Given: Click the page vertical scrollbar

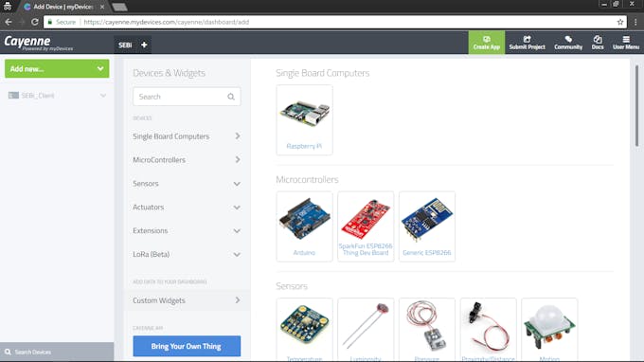Looking at the screenshot, I should coord(636,105).
